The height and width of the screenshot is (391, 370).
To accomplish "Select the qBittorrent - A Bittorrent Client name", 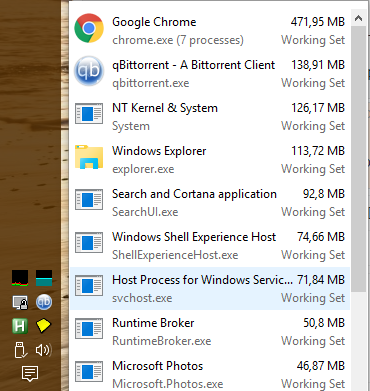I will 194,65.
